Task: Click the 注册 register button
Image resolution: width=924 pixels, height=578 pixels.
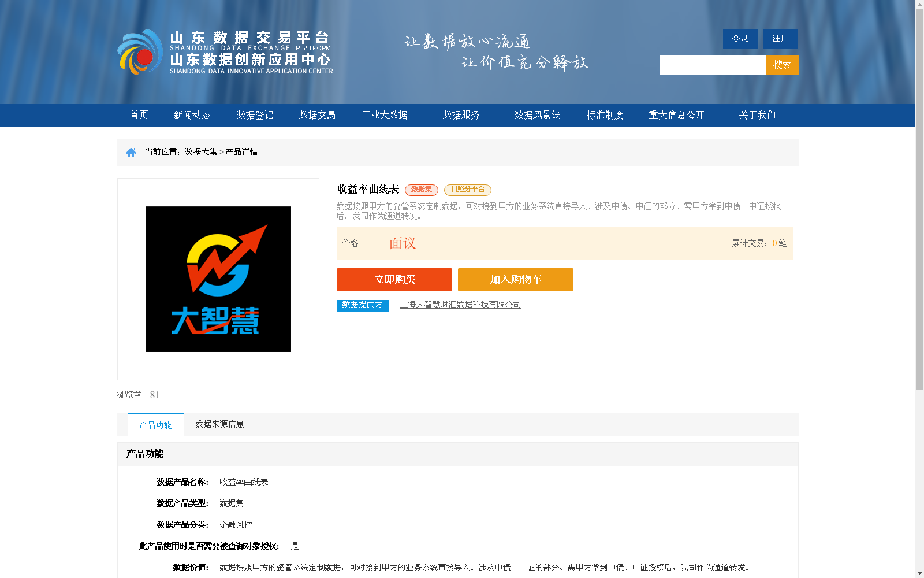Action: (x=781, y=39)
